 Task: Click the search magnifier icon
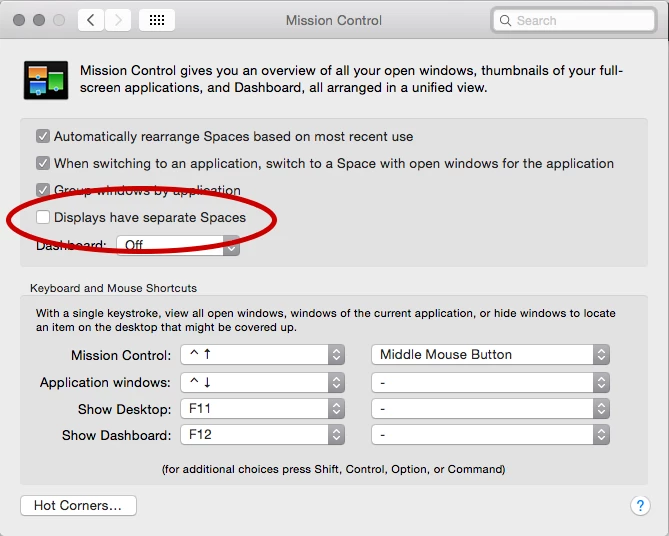[x=505, y=20]
